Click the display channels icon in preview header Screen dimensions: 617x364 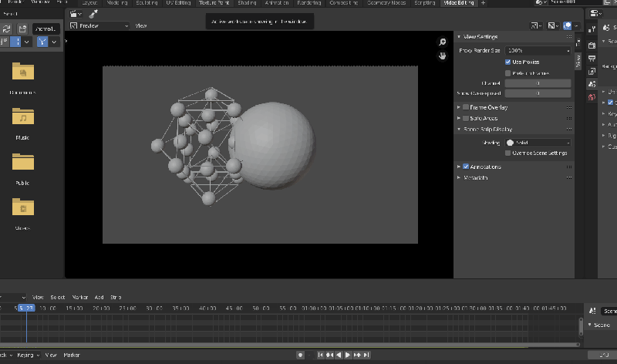pos(553,25)
